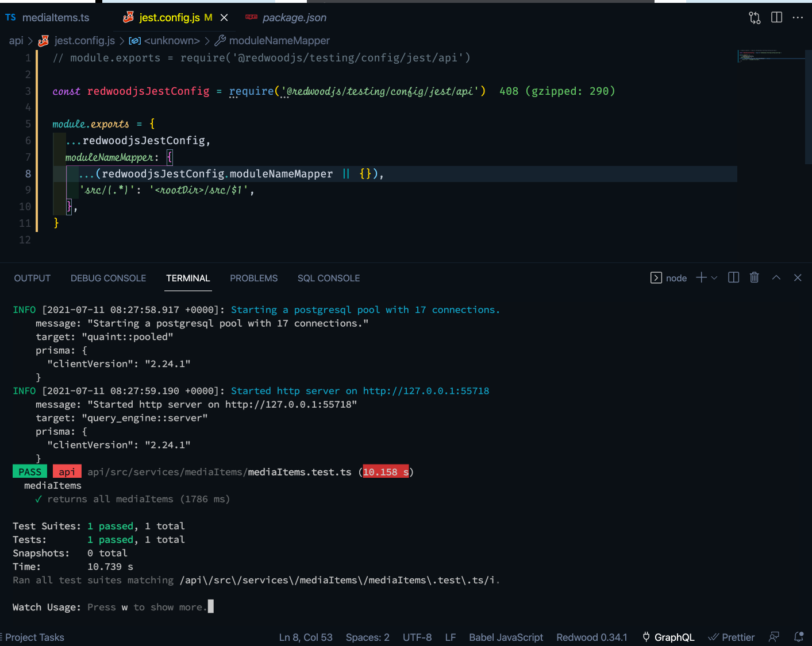Screen dimensions: 812x646
Task: Click the api breadcrumb segment
Action: point(16,41)
